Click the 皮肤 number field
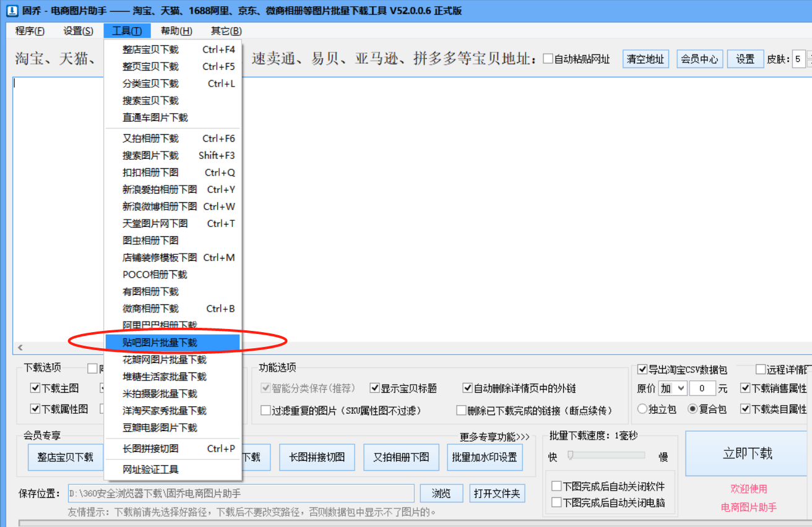Viewport: 812px width, 527px height. pos(798,59)
